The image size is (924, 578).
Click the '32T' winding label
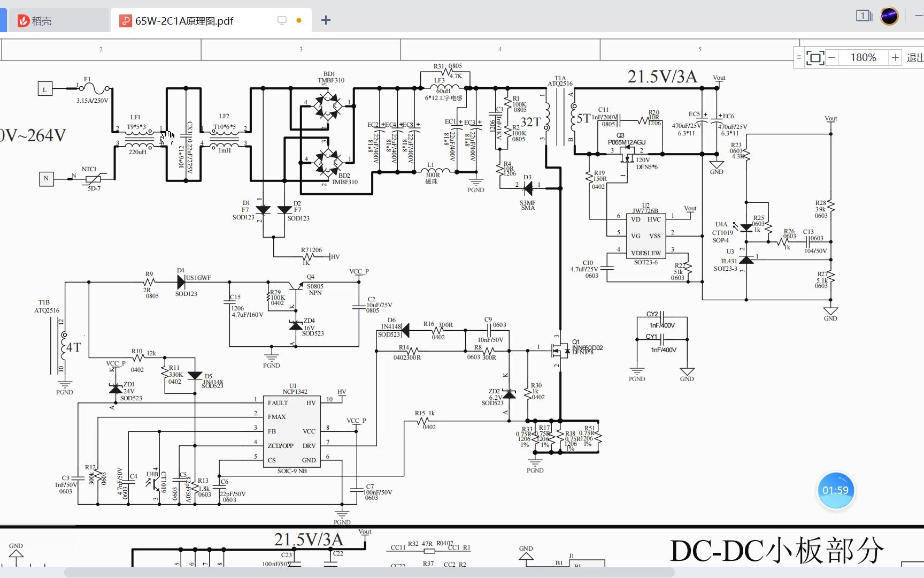tap(531, 122)
